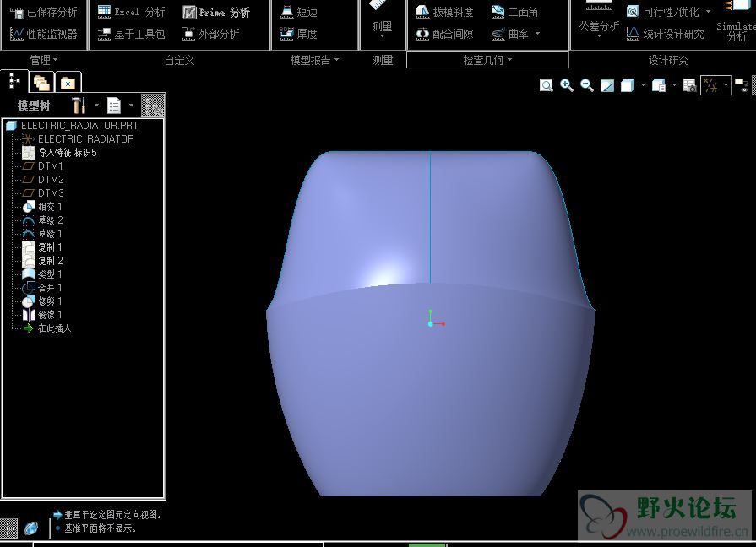Image resolution: width=756 pixels, height=547 pixels.
Task: Expand the 模型报告 (Model Report) group dropdown
Action: pos(314,60)
